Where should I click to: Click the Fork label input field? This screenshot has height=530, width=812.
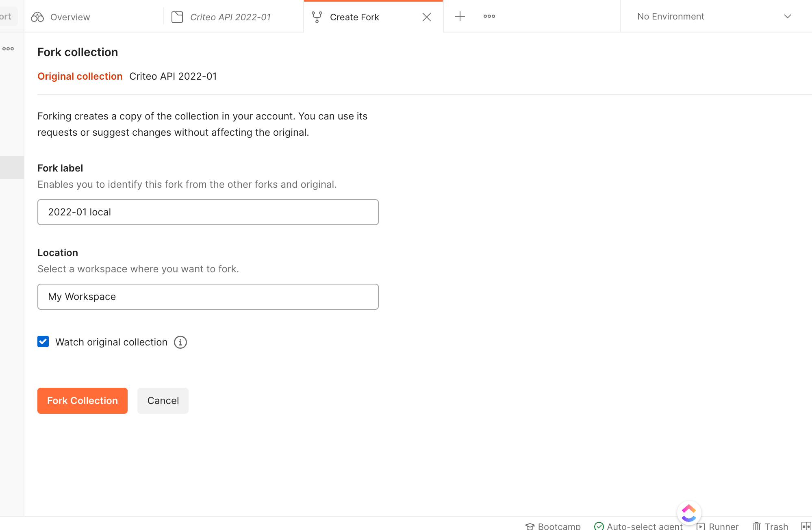(x=208, y=212)
